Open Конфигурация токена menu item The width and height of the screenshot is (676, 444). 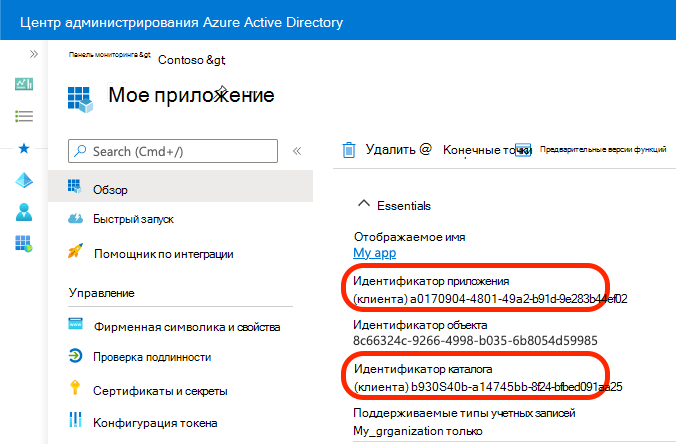tap(155, 423)
